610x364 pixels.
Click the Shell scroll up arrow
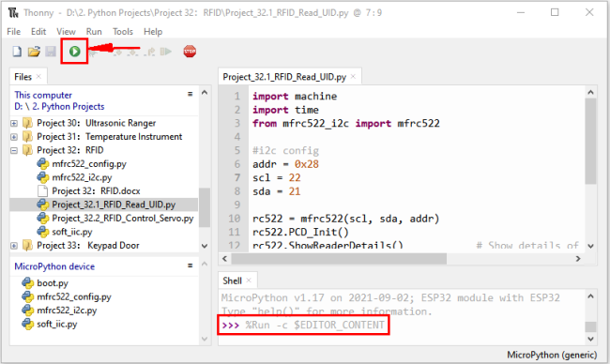(x=590, y=296)
